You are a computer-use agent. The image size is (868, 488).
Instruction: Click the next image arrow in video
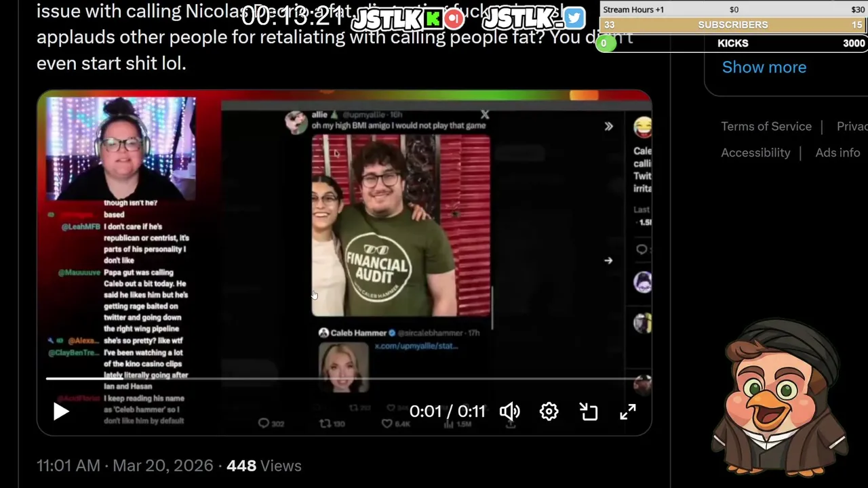pyautogui.click(x=608, y=260)
